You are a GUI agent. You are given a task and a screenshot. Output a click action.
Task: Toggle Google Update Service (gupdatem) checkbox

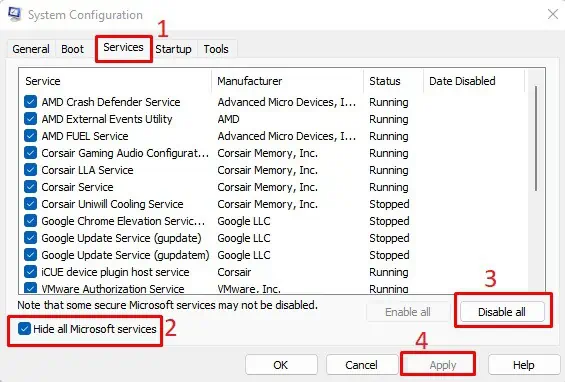(x=31, y=255)
